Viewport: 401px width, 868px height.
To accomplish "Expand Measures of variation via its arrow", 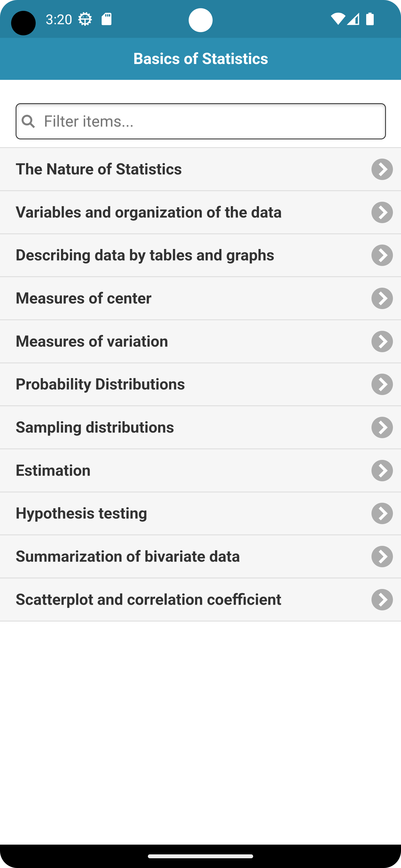I will pos(382,341).
